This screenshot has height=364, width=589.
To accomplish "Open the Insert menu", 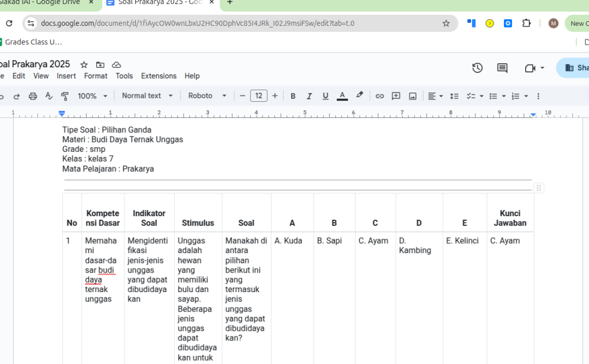I will [66, 76].
